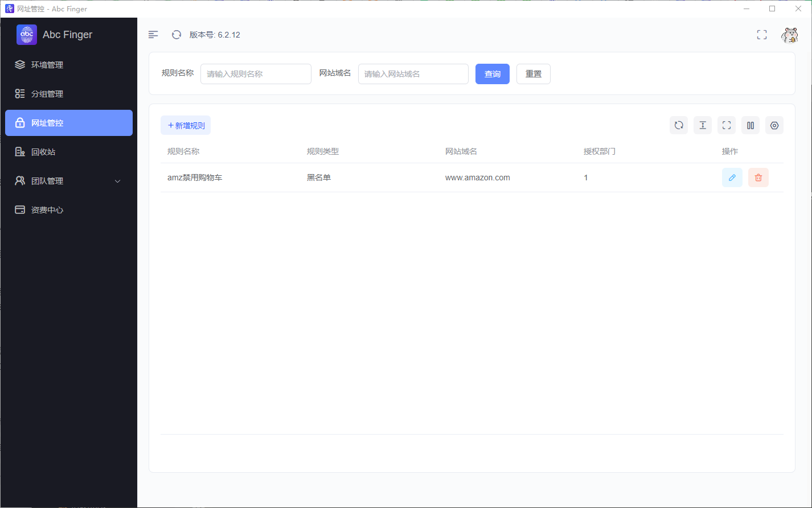The height and width of the screenshot is (508, 812).
Task: Open the table column display settings
Action: [751, 125]
